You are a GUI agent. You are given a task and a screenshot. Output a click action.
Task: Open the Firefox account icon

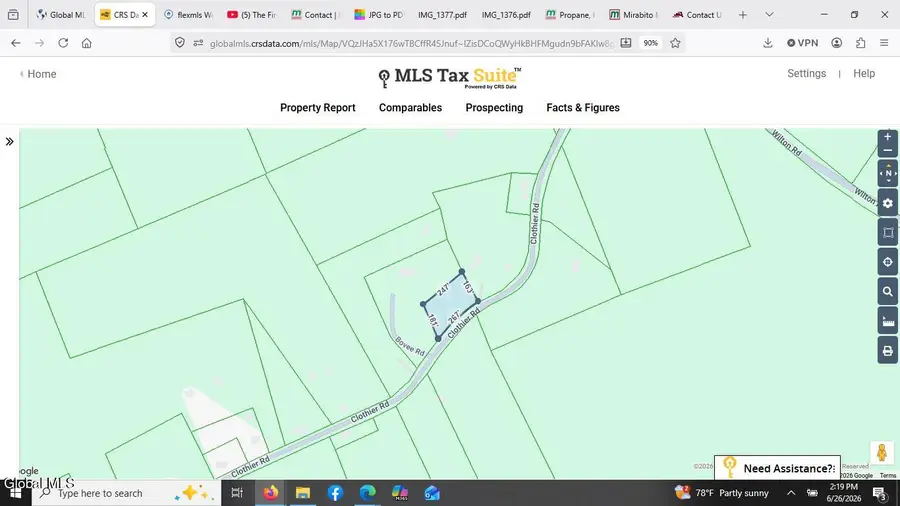pos(836,43)
